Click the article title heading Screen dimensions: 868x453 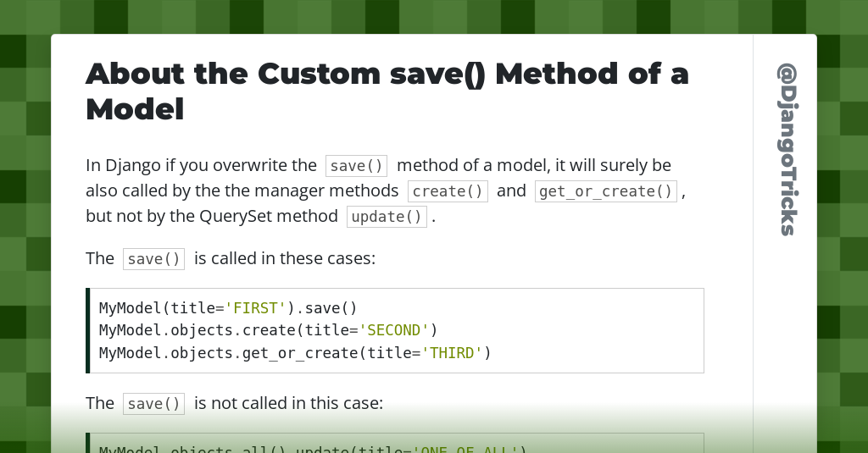[387, 91]
